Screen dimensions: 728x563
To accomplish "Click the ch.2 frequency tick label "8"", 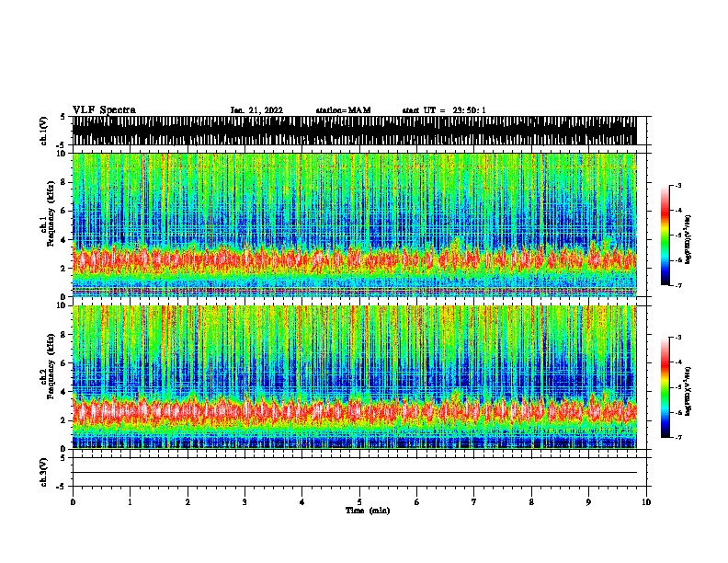I will tap(63, 335).
